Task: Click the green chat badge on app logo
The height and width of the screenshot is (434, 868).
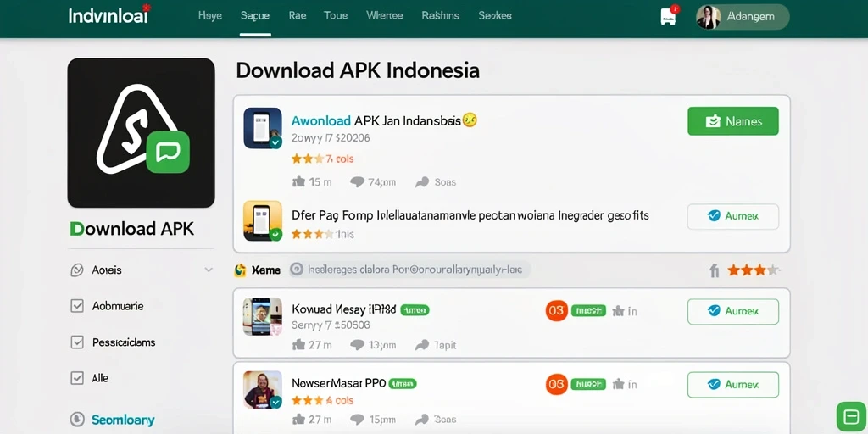Action: click(x=168, y=153)
